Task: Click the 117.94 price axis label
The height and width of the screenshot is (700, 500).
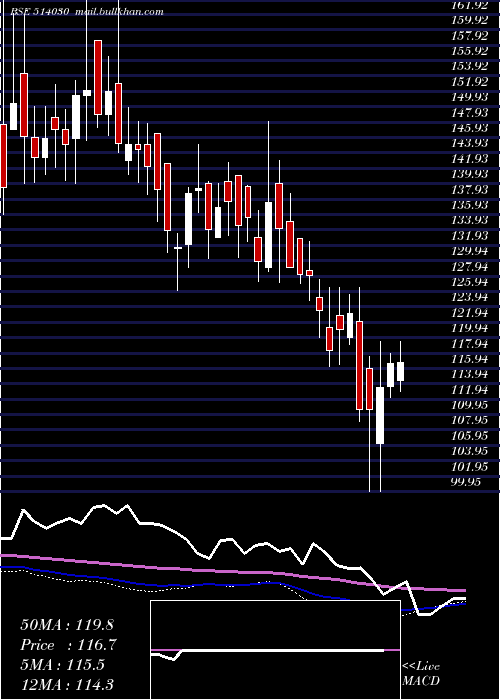Action: 469,343
